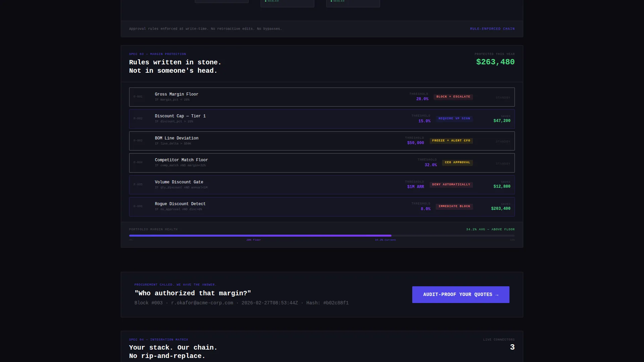
Task: Click the IF line_delta > $50K condition
Action: coord(173,144)
